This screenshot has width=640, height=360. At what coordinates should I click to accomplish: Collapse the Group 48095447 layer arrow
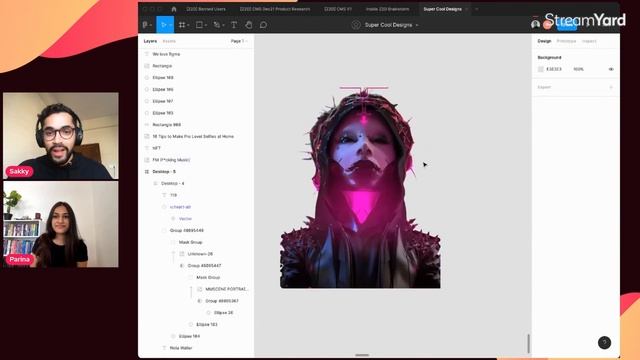coord(182,266)
